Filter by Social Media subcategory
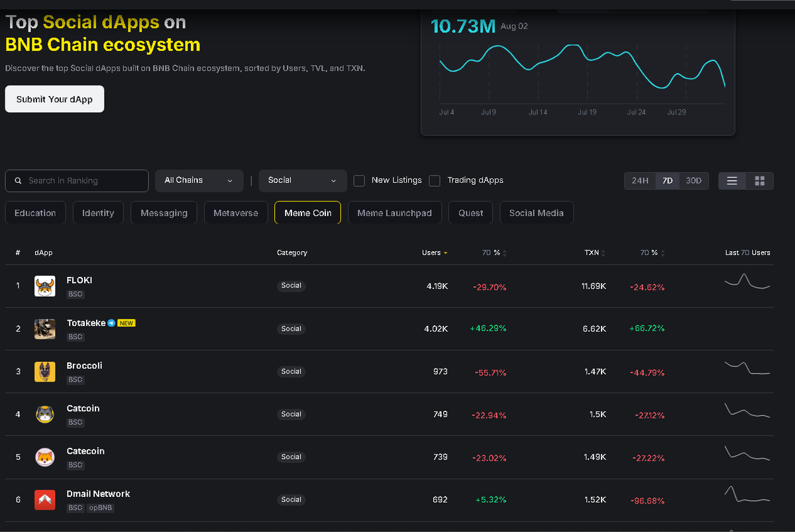Viewport: 795px width, 532px height. (537, 213)
